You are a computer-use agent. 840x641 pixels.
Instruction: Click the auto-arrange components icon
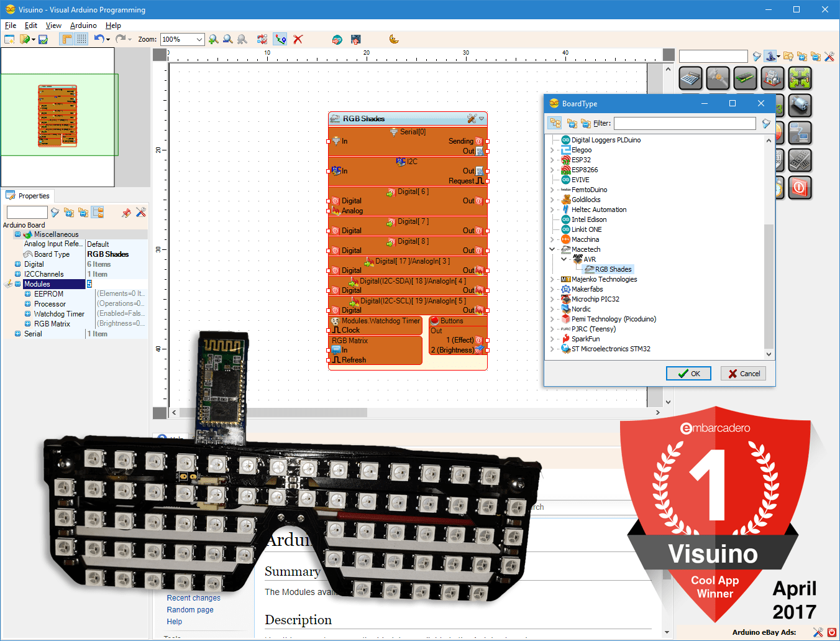tap(262, 39)
